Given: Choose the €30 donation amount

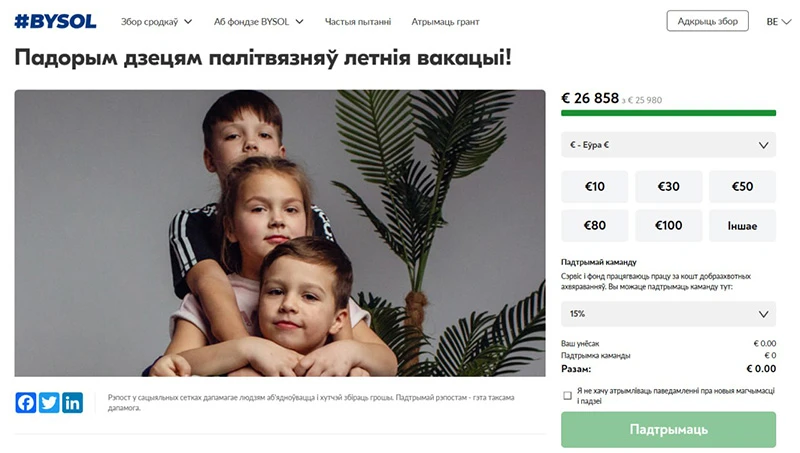Looking at the screenshot, I should pos(668,187).
